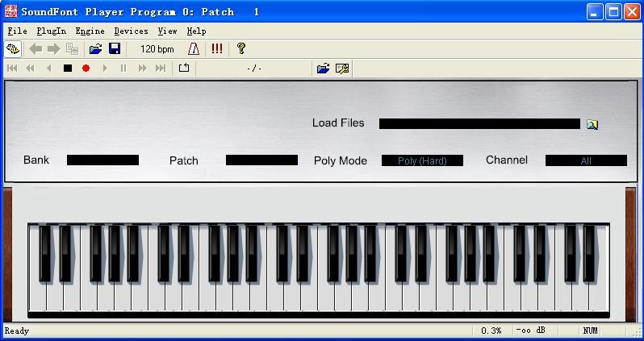Open the View menu

(168, 31)
